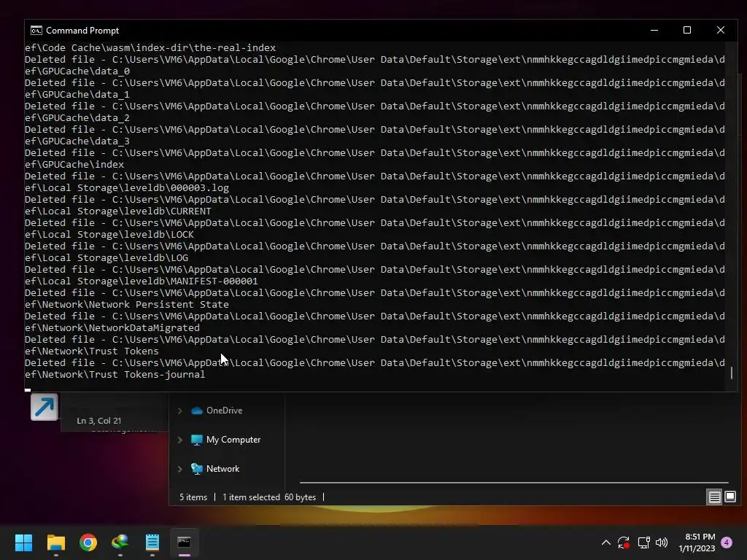Click the 'MANIFEST-000001' output line
The height and width of the screenshot is (560, 747).
tap(142, 281)
